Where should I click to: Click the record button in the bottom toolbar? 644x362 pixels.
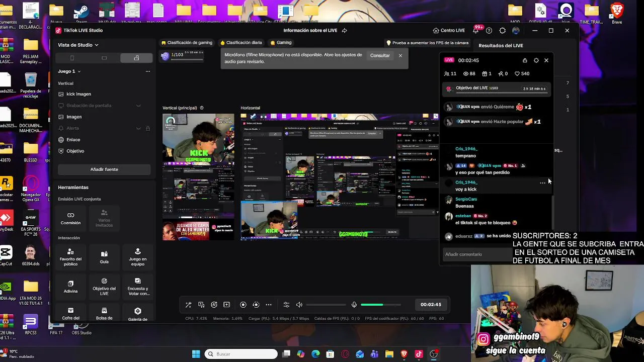click(x=243, y=305)
